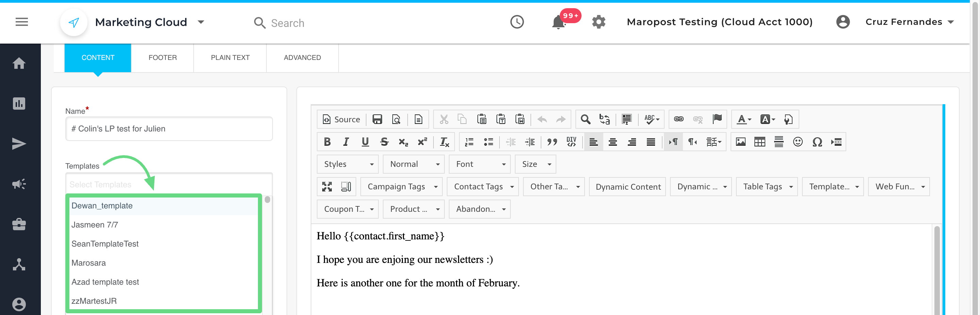The width and height of the screenshot is (980, 315).
Task: Click the Replace text icon
Action: pyautogui.click(x=605, y=119)
